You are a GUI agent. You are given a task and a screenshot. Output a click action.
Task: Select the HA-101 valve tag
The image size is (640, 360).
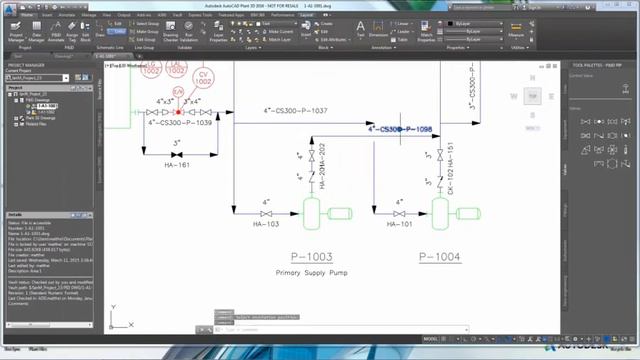click(399, 224)
